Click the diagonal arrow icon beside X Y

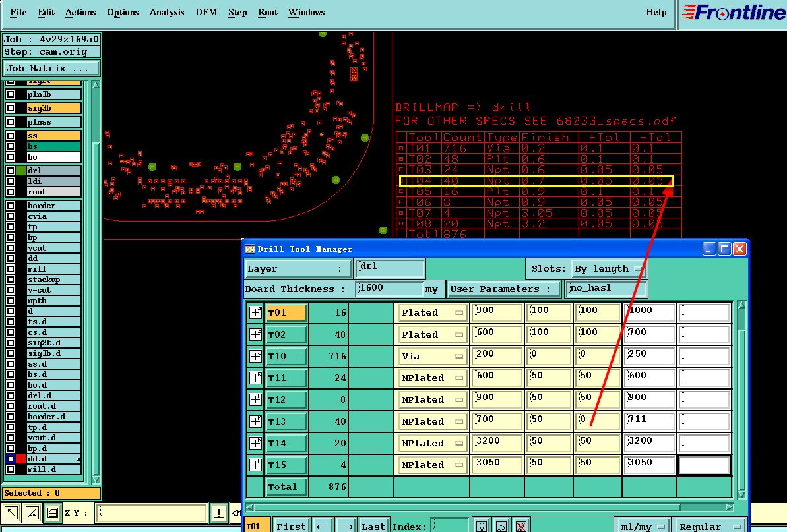point(11,512)
